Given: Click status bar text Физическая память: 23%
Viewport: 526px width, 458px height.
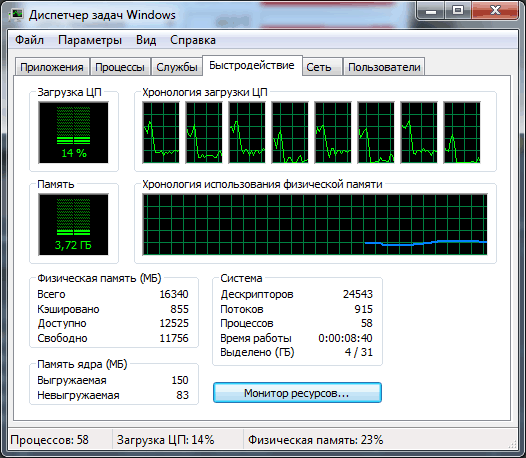Looking at the screenshot, I should coord(315,440).
